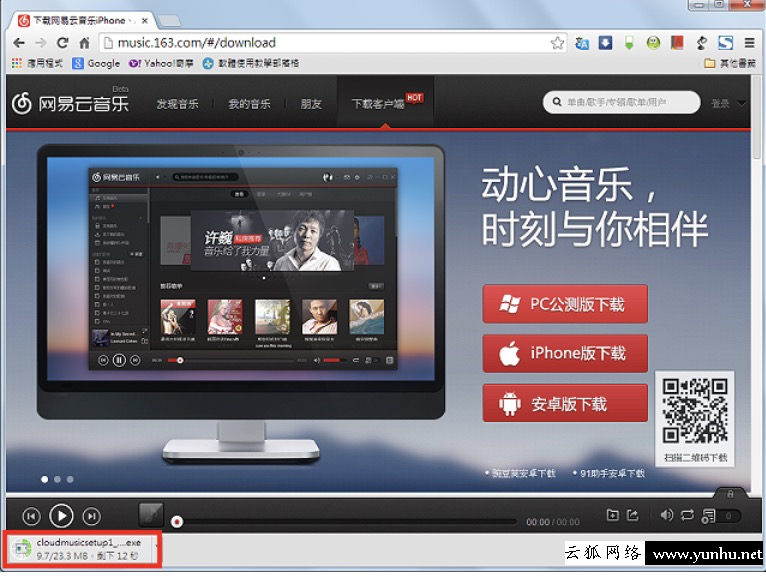Click the PC公测版下载 button
Viewport: 766px width, 576px height.
pyautogui.click(x=565, y=304)
